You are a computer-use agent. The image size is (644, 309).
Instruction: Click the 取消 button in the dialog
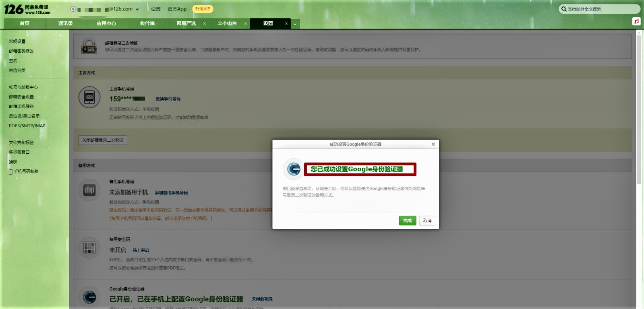tap(427, 220)
